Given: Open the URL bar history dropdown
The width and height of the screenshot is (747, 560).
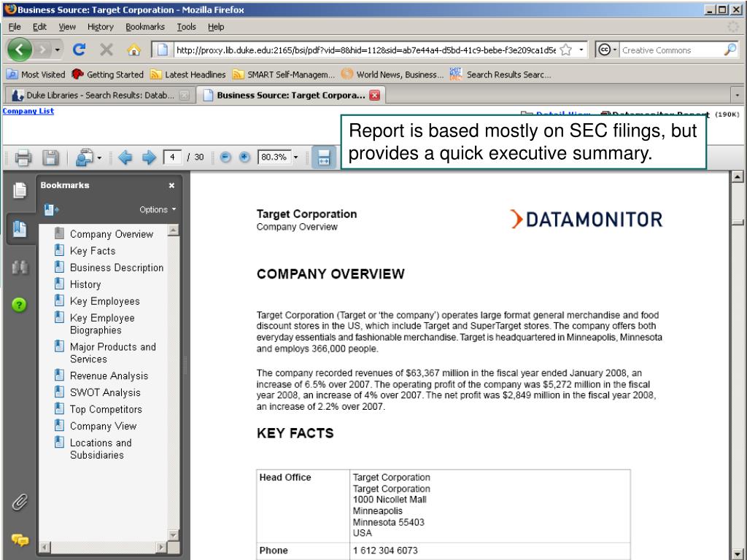Looking at the screenshot, I should pyautogui.click(x=581, y=50).
